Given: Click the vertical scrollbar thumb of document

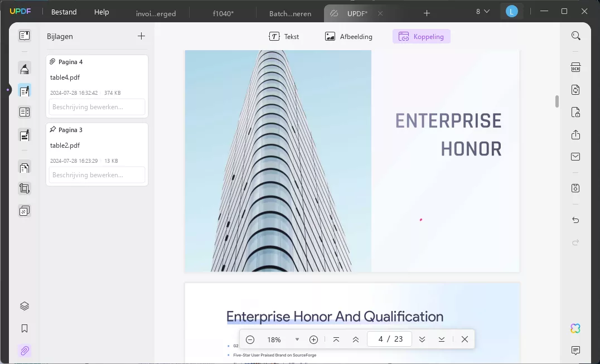Looking at the screenshot, I should tap(557, 101).
